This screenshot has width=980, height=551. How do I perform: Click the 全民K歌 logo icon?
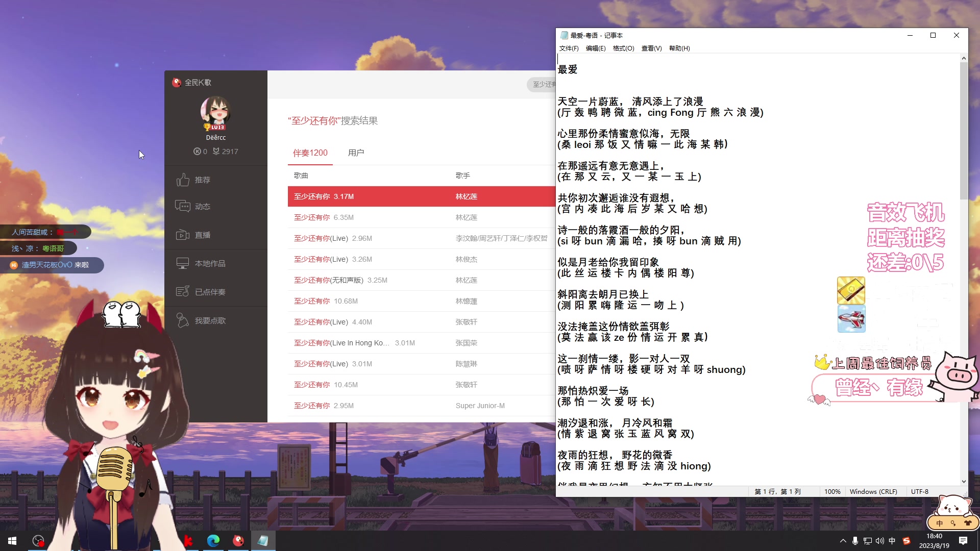[177, 82]
